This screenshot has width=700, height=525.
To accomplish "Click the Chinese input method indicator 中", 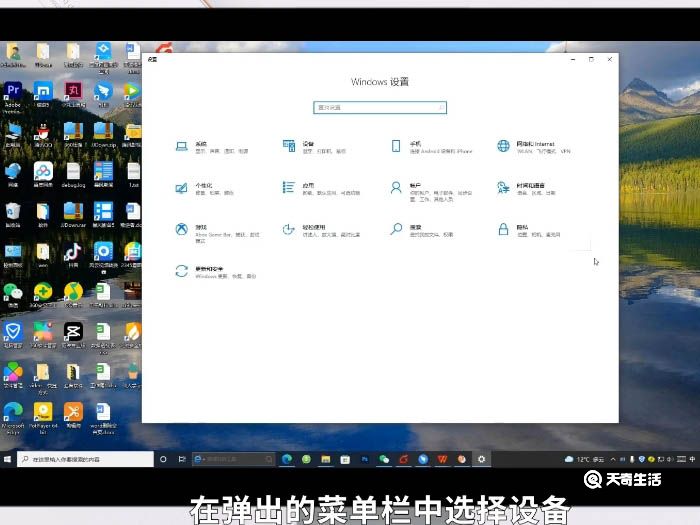I will 692,459.
